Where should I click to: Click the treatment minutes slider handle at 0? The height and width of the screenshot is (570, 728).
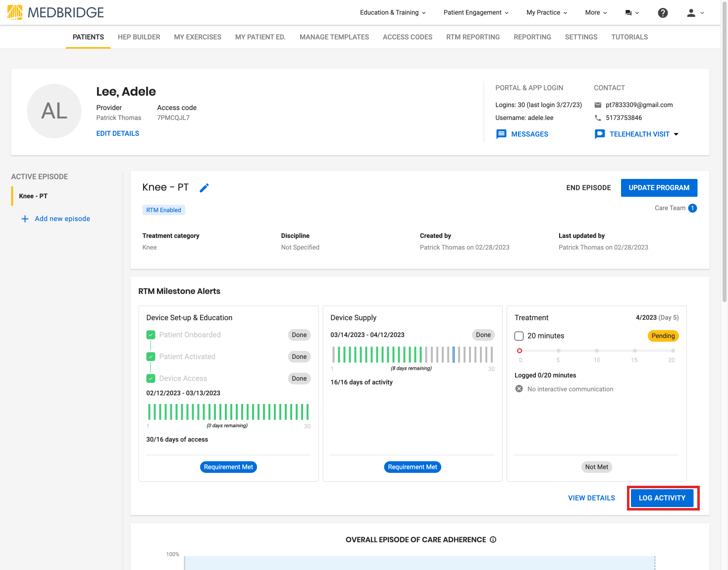click(520, 351)
